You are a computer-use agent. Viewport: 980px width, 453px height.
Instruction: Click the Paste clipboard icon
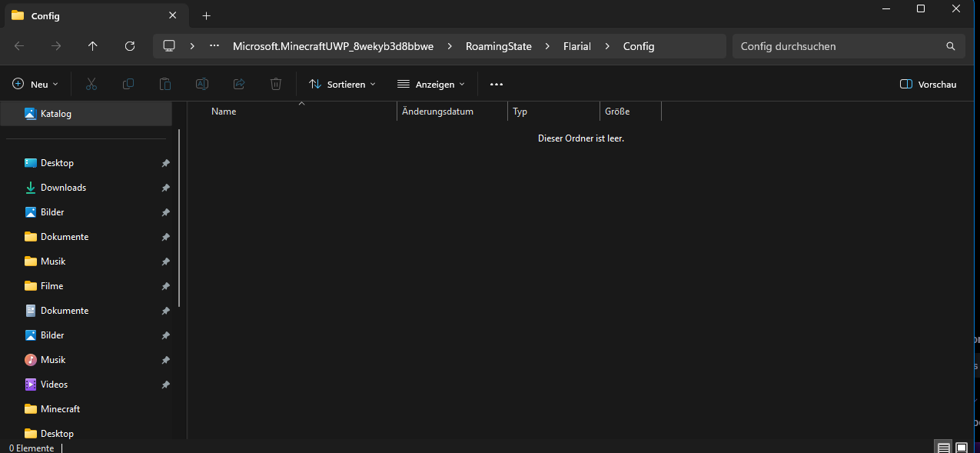pos(165,84)
